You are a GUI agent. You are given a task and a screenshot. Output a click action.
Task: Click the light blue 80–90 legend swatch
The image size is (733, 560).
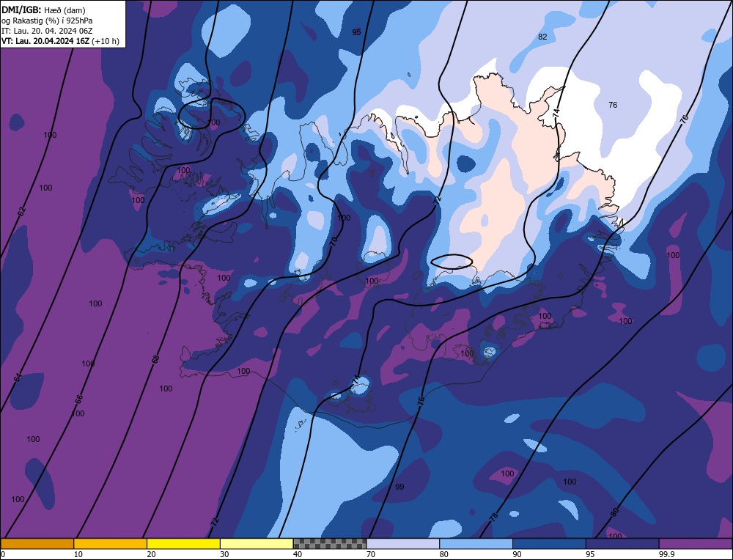[x=476, y=544]
